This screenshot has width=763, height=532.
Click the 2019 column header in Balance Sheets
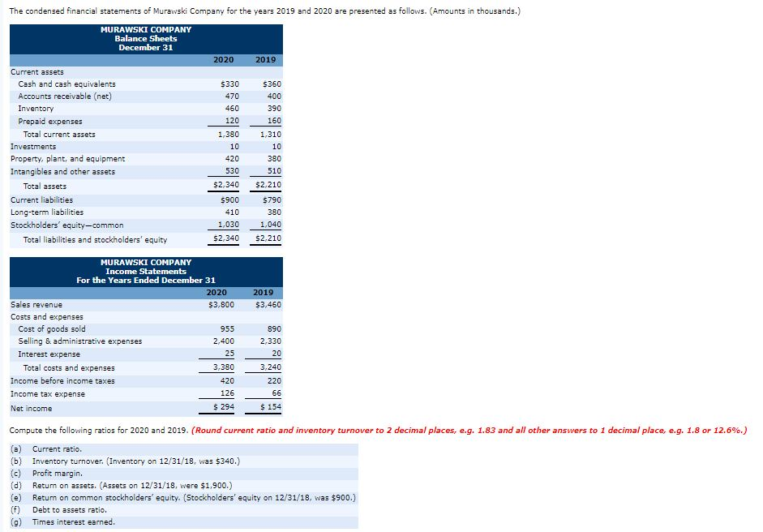tap(266, 59)
